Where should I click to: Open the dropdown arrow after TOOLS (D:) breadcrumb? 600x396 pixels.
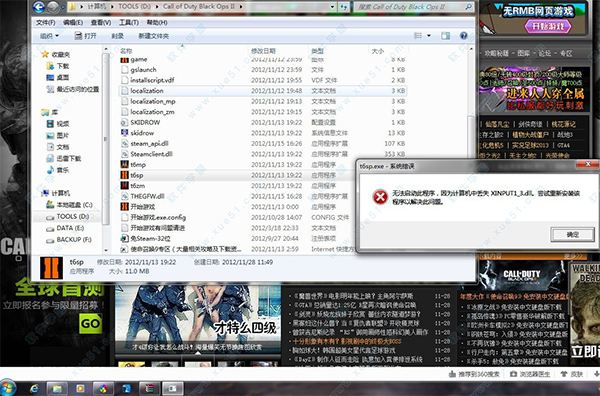pos(156,7)
